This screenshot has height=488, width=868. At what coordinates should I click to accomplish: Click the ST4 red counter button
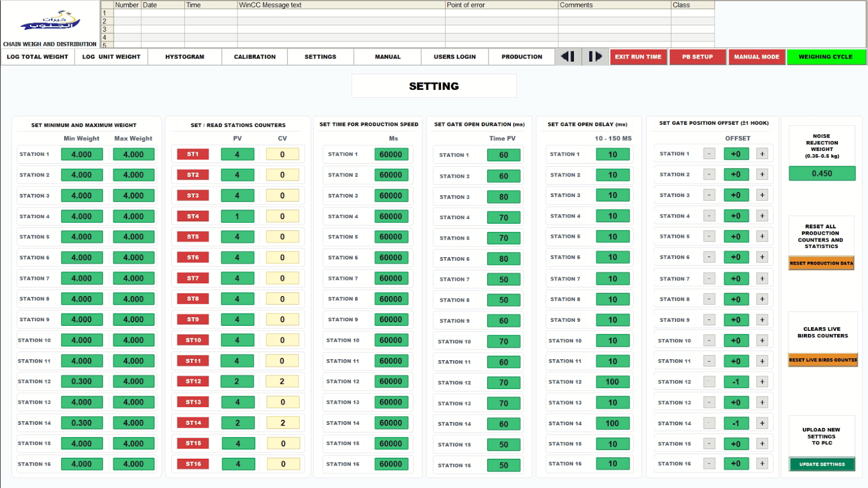(193, 217)
